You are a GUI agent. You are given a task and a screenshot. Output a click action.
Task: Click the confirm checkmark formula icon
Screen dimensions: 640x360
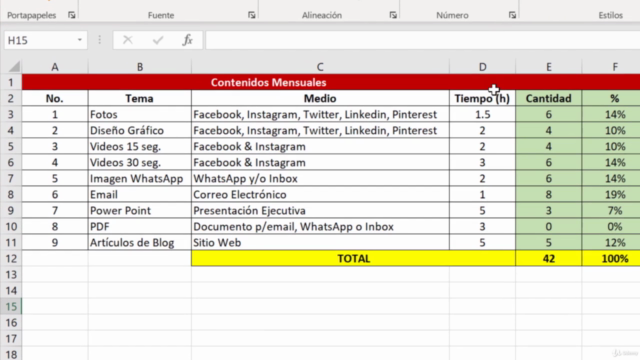[158, 40]
